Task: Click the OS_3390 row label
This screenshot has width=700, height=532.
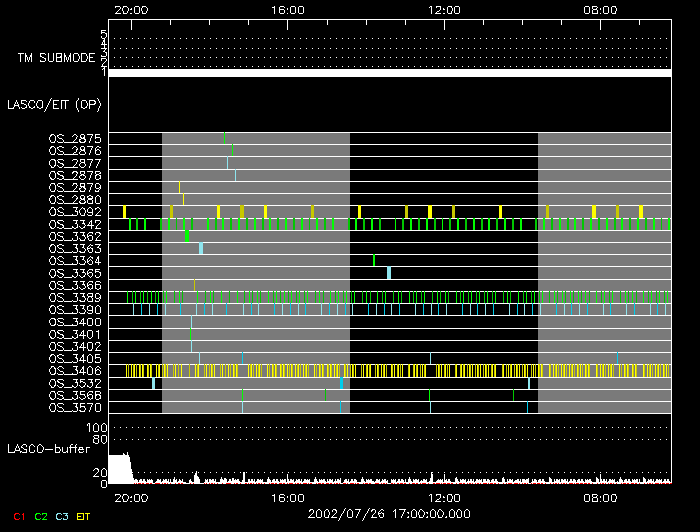Action: point(75,310)
